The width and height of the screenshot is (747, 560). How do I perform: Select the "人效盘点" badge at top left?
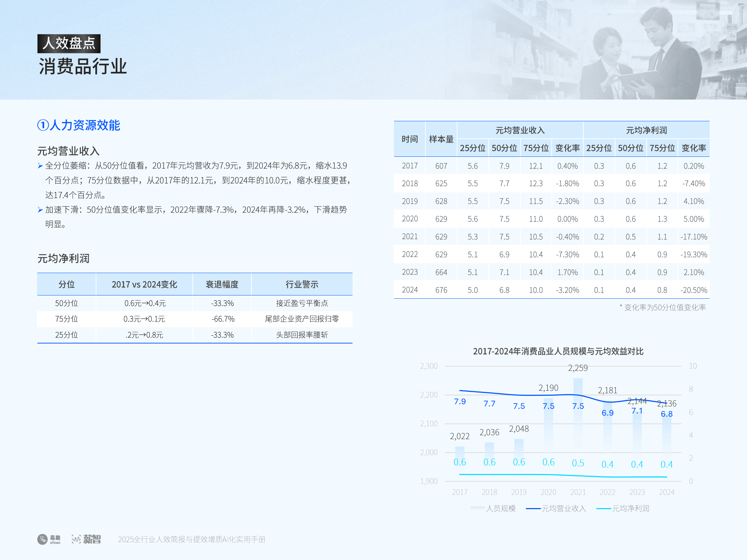[69, 43]
